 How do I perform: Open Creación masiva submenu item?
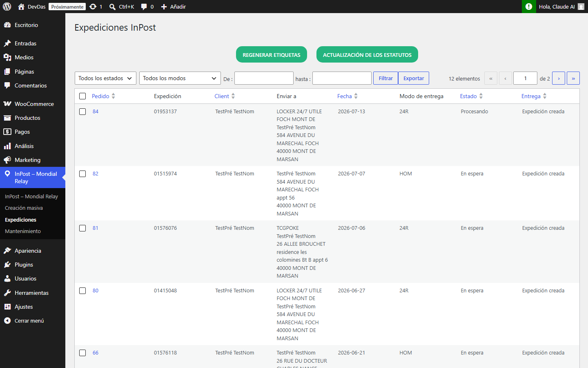(x=24, y=208)
